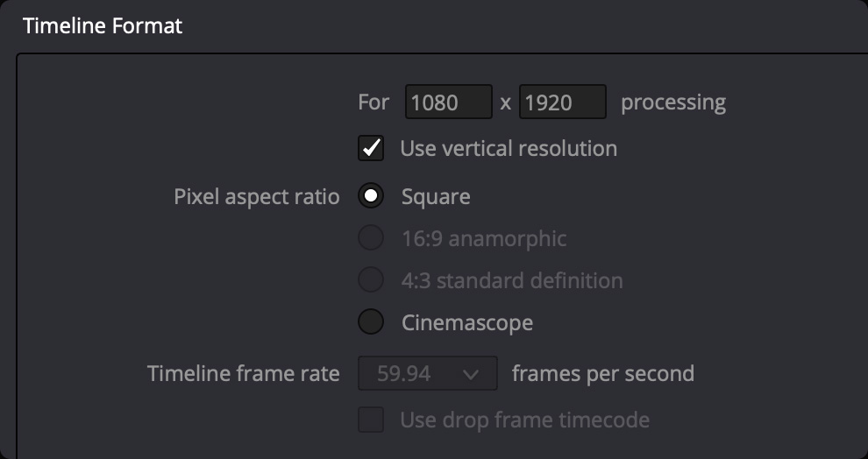This screenshot has width=868, height=459.
Task: Open the 59.94 timeline frame rate dropdown
Action: click(427, 374)
